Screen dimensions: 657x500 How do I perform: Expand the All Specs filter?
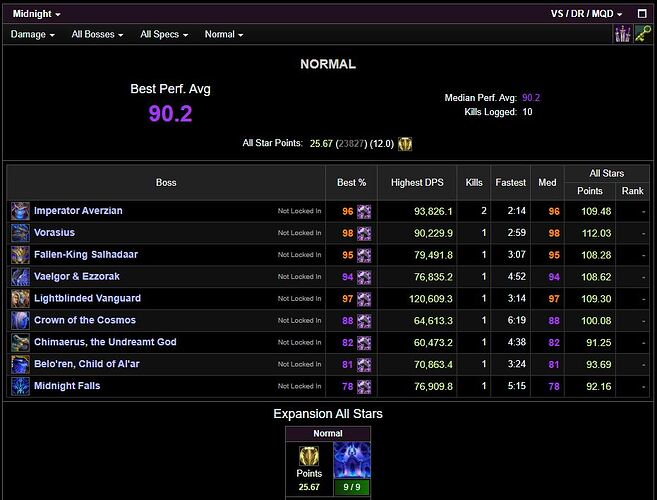pyautogui.click(x=164, y=34)
